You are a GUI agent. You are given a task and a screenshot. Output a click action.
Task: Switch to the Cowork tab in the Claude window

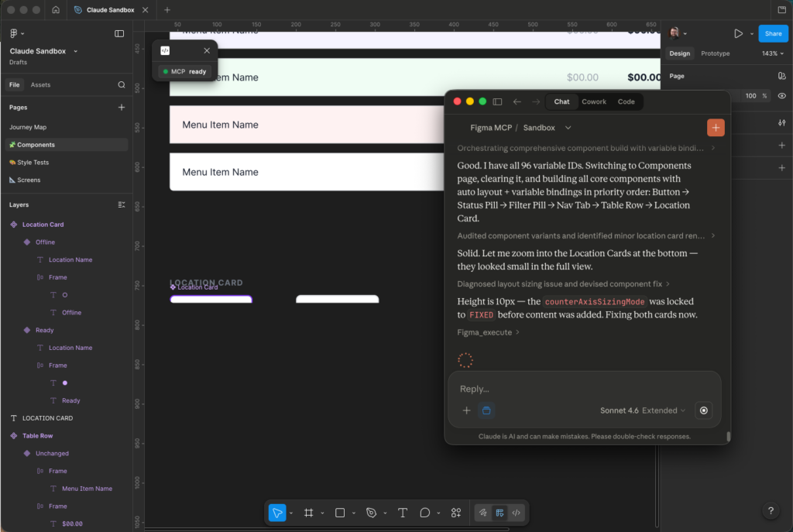point(594,101)
